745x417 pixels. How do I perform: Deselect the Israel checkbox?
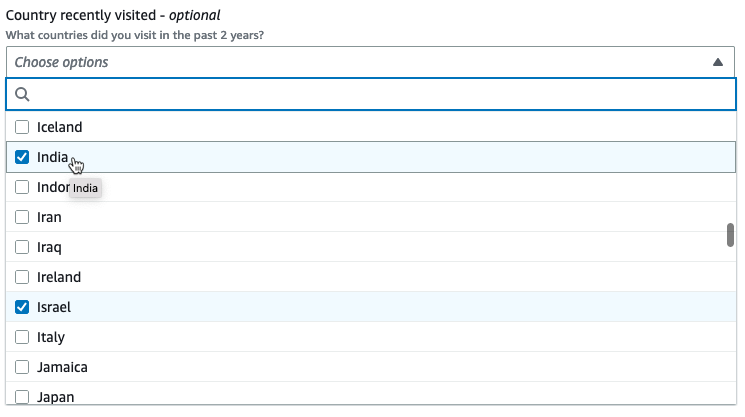pyautogui.click(x=22, y=307)
